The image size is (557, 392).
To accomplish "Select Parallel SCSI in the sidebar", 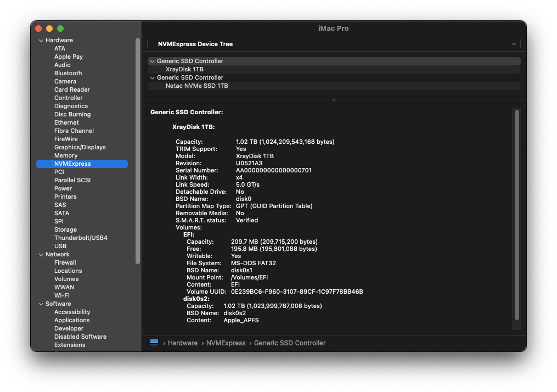I will pyautogui.click(x=72, y=180).
